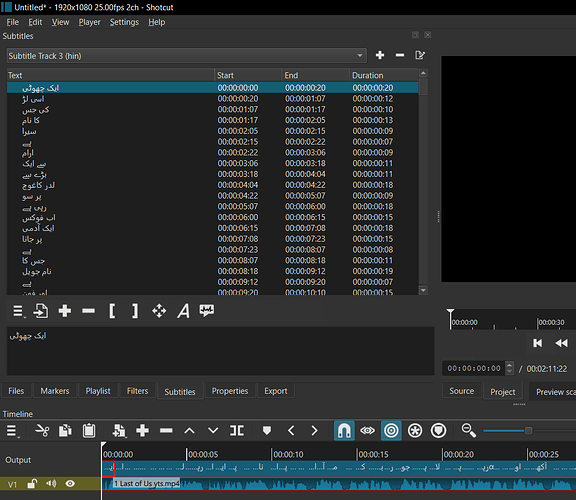Image resolution: width=576 pixels, height=500 pixels.
Task: Open the subtitles panel hamburger menu
Action: pos(18,311)
